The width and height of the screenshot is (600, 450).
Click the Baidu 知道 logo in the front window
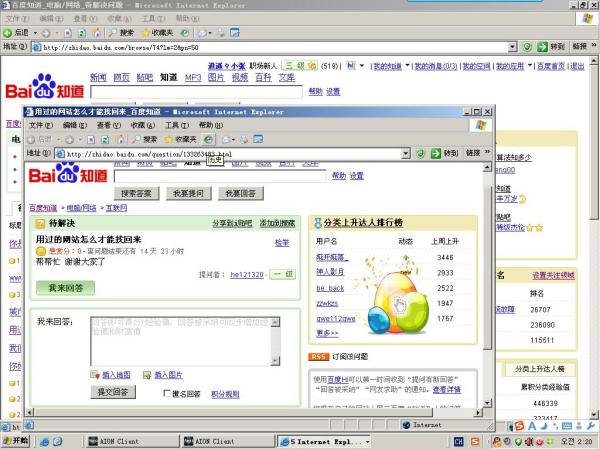point(68,176)
